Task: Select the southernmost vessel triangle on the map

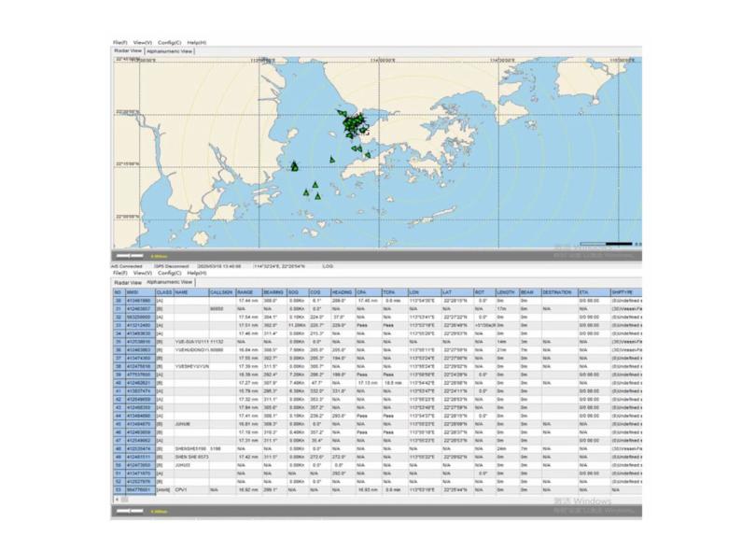Action: (x=317, y=196)
